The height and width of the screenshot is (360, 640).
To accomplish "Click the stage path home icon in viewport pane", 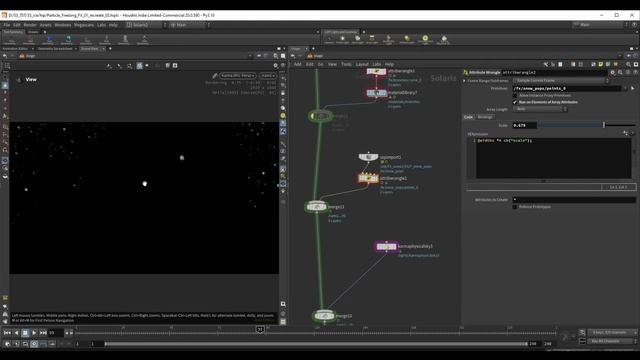I will (22, 56).
